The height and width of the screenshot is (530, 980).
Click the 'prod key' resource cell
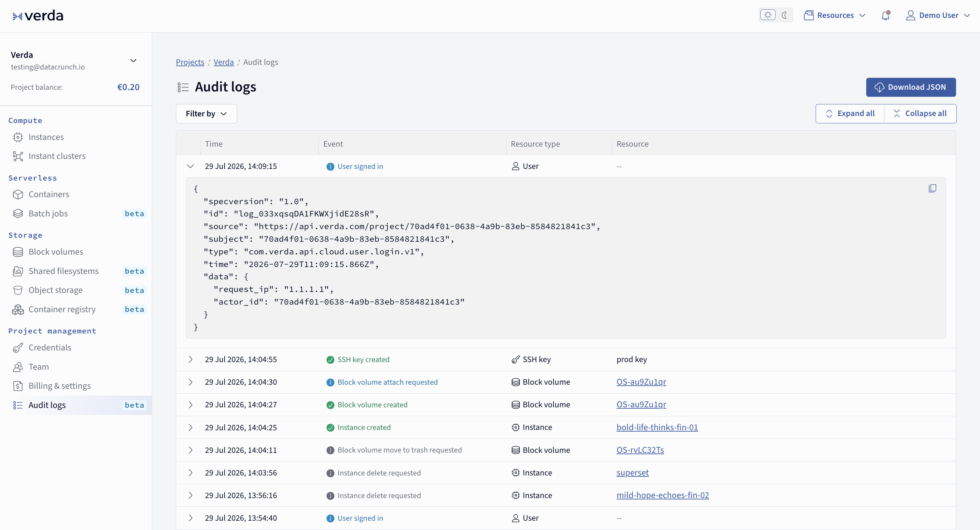point(631,359)
